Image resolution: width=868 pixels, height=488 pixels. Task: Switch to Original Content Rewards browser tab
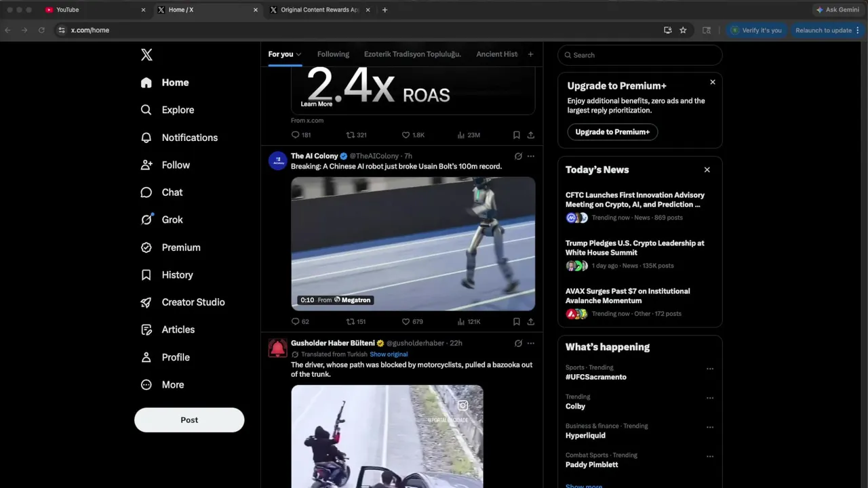tap(321, 10)
